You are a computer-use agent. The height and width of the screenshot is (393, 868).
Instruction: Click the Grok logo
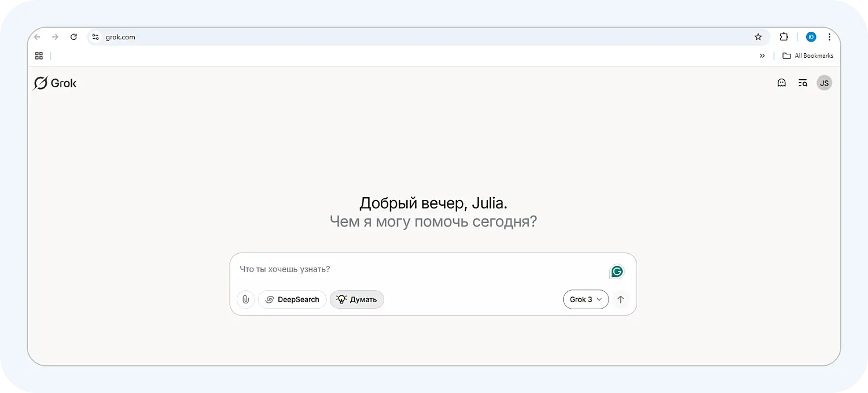point(55,83)
